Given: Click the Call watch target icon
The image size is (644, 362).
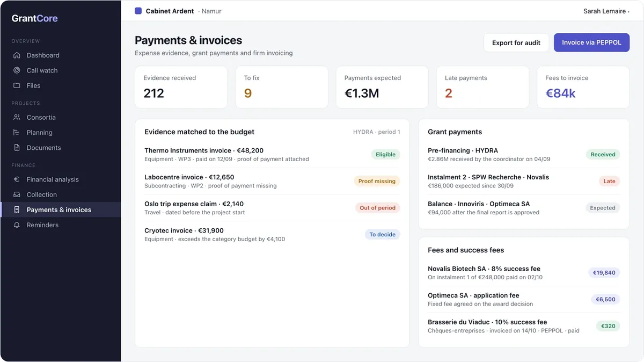Looking at the screenshot, I should 17,70.
